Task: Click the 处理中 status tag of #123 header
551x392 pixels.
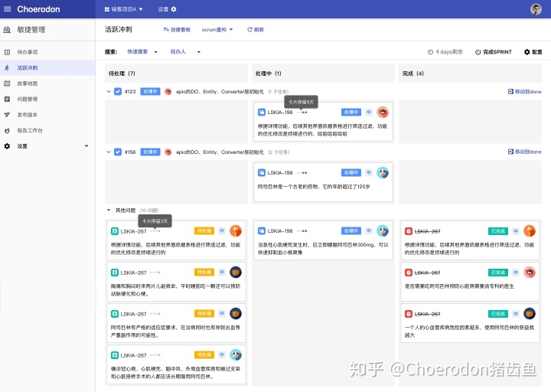Action: [151, 91]
